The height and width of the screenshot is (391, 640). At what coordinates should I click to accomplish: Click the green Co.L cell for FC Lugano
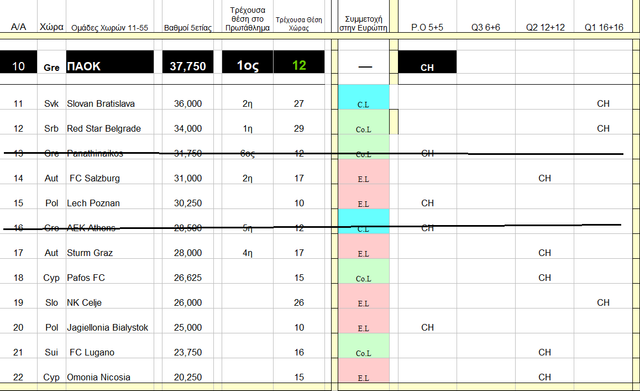(364, 346)
